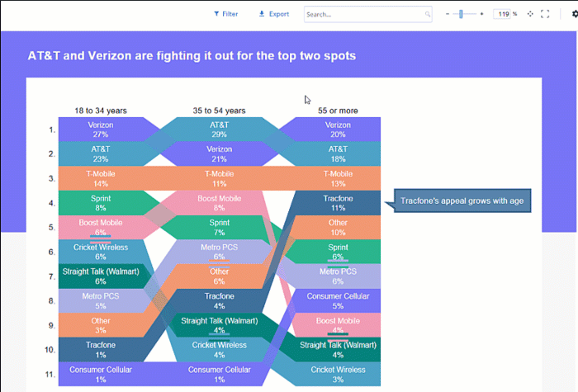This screenshot has width=578, height=392.
Task: Click inside the Search text field
Action: pos(363,14)
